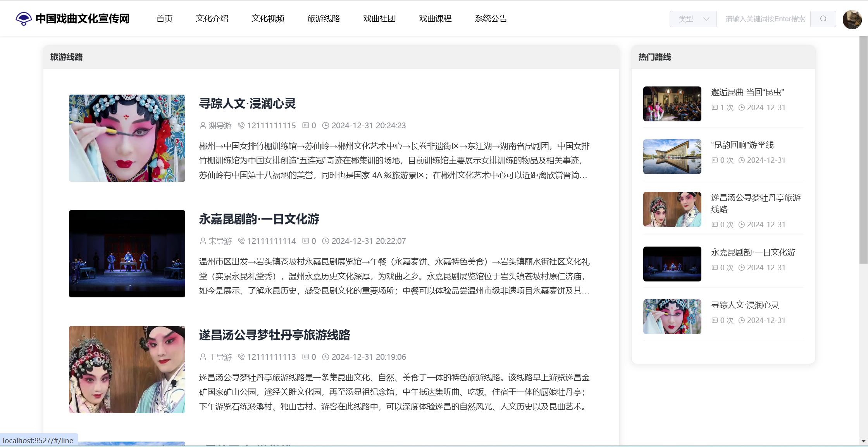Select 系统公告 in the top navigation
This screenshot has height=447, width=868.
pyautogui.click(x=491, y=18)
